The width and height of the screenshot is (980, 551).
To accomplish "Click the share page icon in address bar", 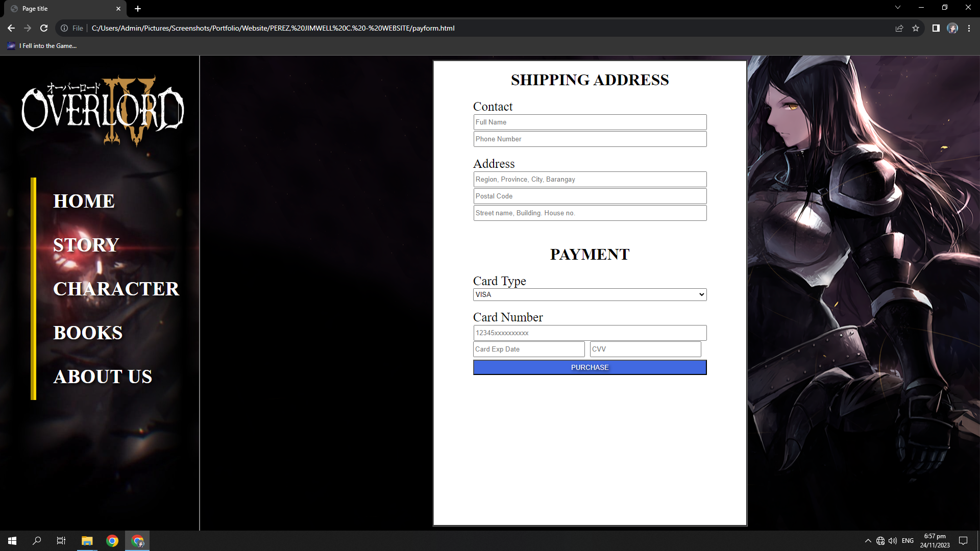I will 899,28.
